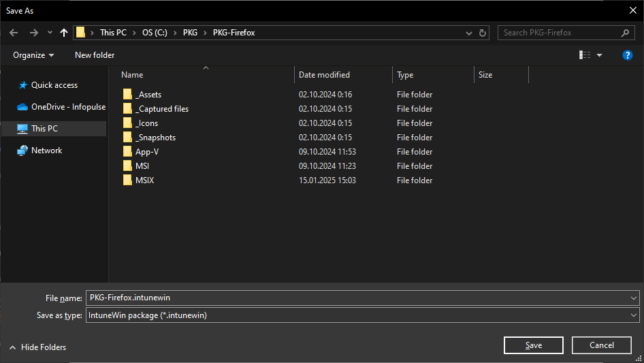This screenshot has width=644, height=363.
Task: Select the MSI folder icon
Action: [127, 165]
